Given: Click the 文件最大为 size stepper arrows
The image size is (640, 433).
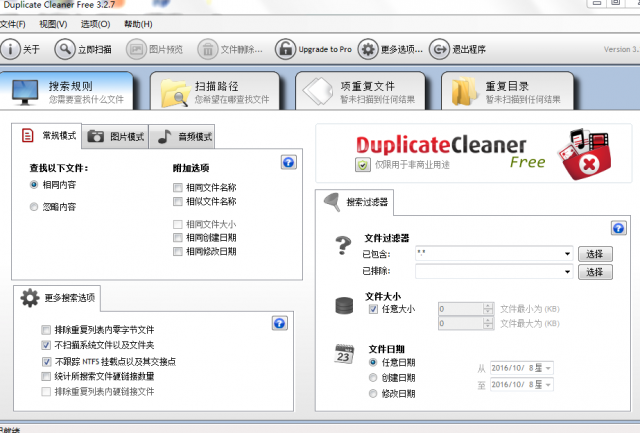Looking at the screenshot, I should coord(488,324).
